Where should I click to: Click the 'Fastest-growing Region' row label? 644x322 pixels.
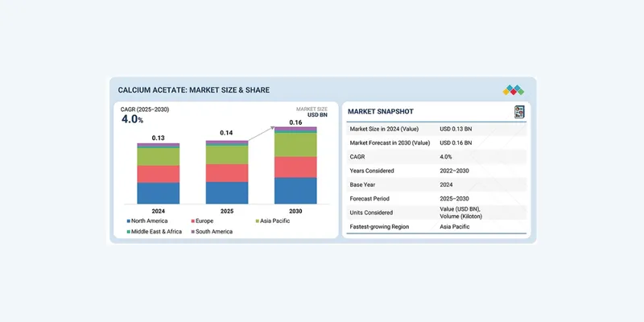379,227
